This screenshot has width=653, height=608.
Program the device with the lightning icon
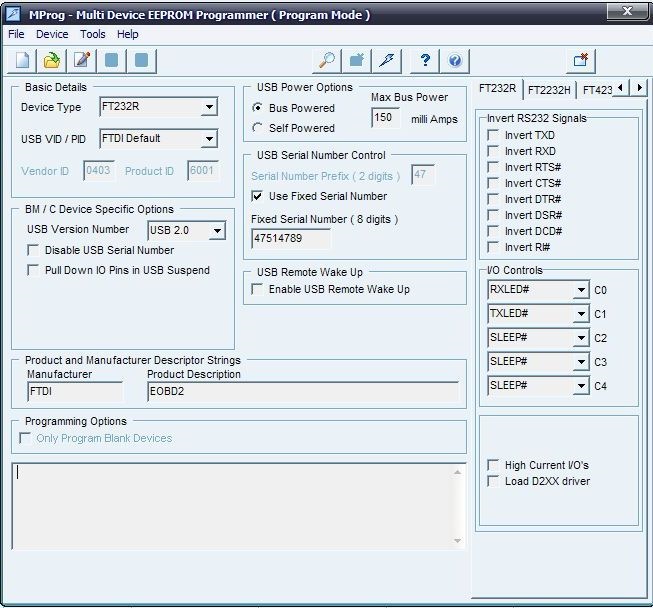(387, 61)
